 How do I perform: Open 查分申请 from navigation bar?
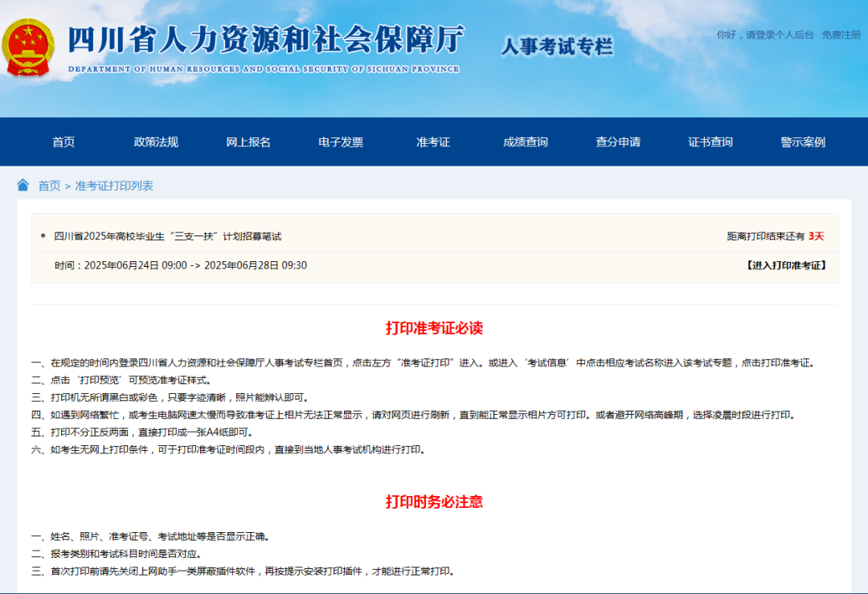(618, 142)
